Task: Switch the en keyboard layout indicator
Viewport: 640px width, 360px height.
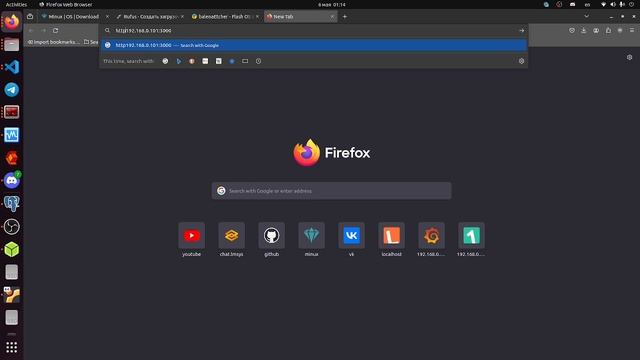Action: 587,4
